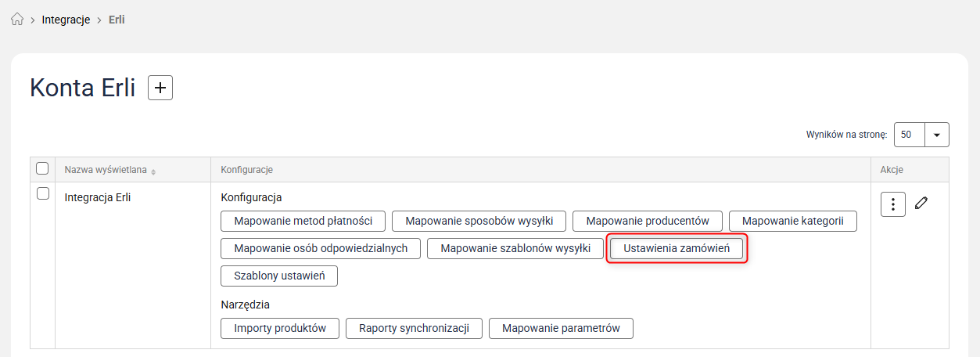
Task: Add a new Erli account with plus icon
Action: coord(160,88)
